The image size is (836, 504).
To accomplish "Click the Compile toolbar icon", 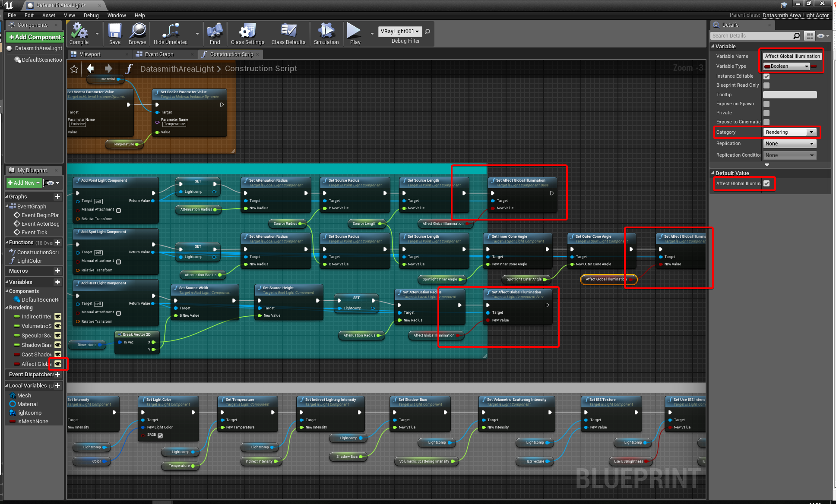I will 79,34.
